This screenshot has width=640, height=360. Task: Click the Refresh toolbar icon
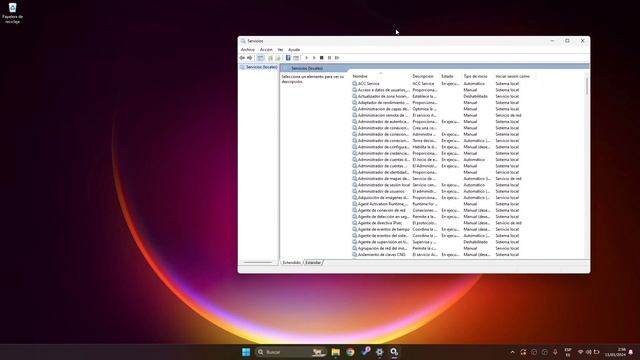(270, 58)
